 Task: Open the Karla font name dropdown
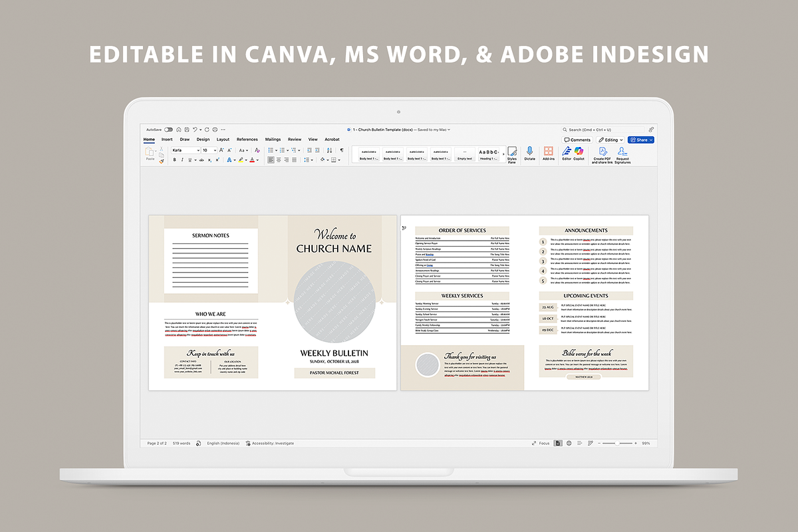[199, 150]
